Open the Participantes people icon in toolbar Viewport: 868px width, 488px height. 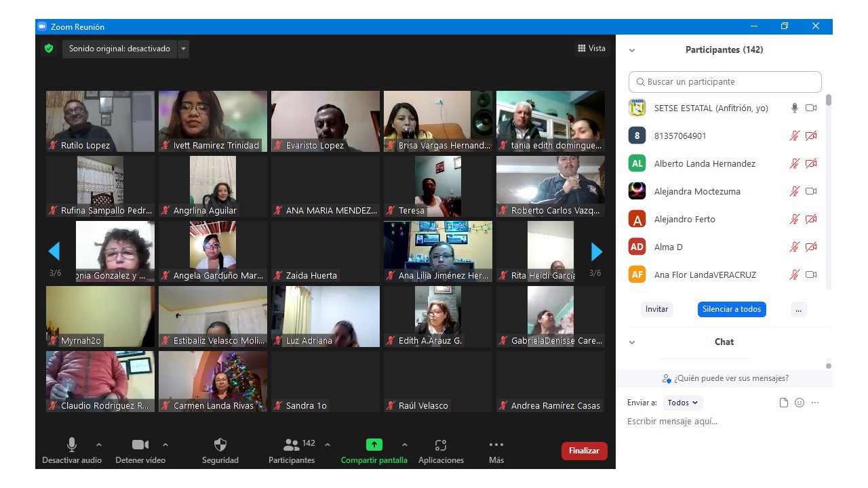[292, 445]
